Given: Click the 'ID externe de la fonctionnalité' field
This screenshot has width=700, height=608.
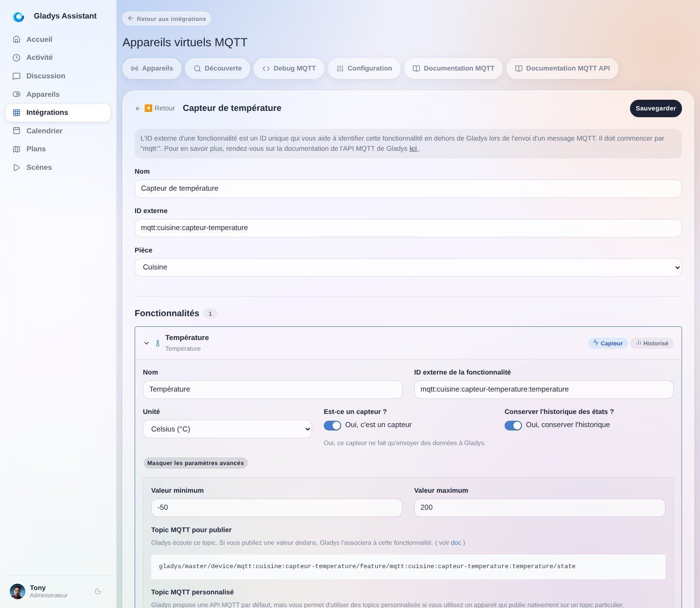Looking at the screenshot, I should click(x=543, y=390).
